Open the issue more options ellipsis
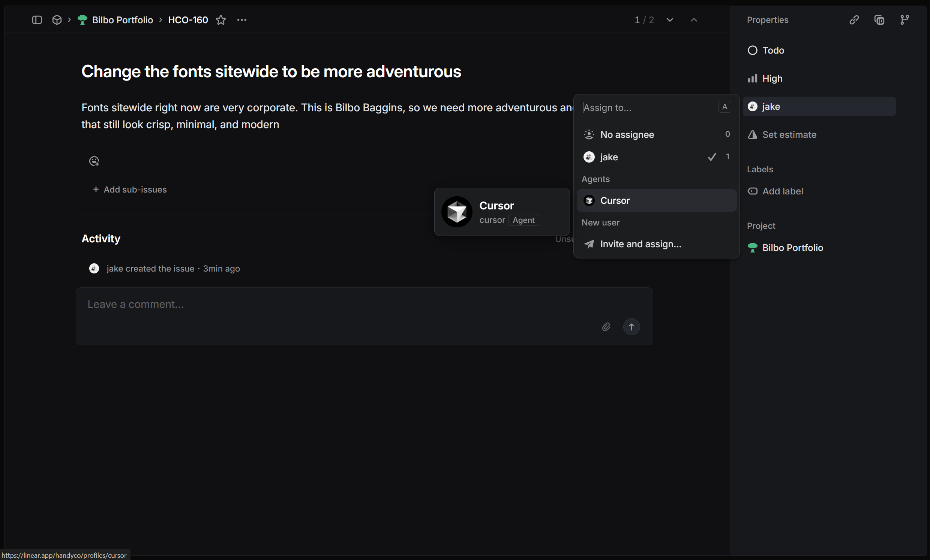The image size is (930, 560). 241,20
